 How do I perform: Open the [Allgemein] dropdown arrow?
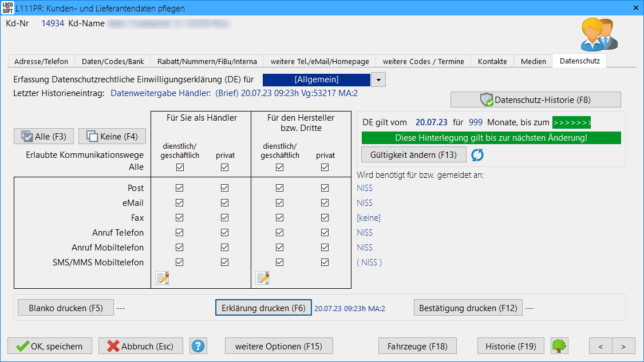pos(378,80)
